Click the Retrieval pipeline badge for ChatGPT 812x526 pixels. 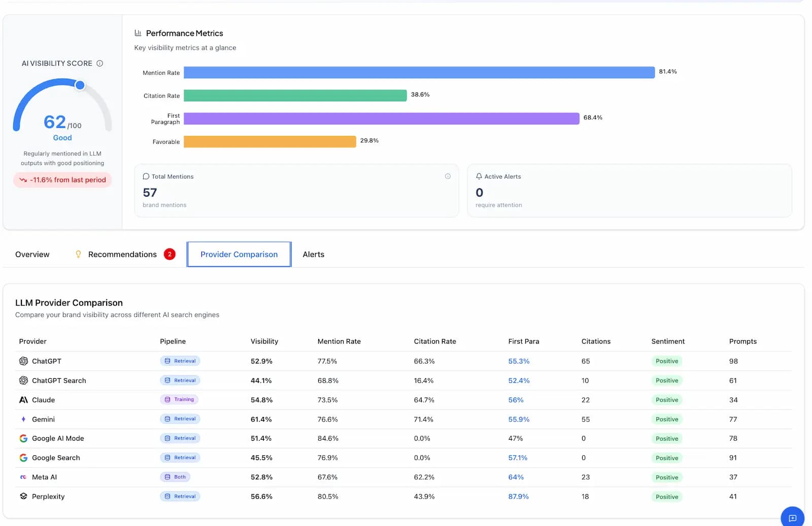180,361
